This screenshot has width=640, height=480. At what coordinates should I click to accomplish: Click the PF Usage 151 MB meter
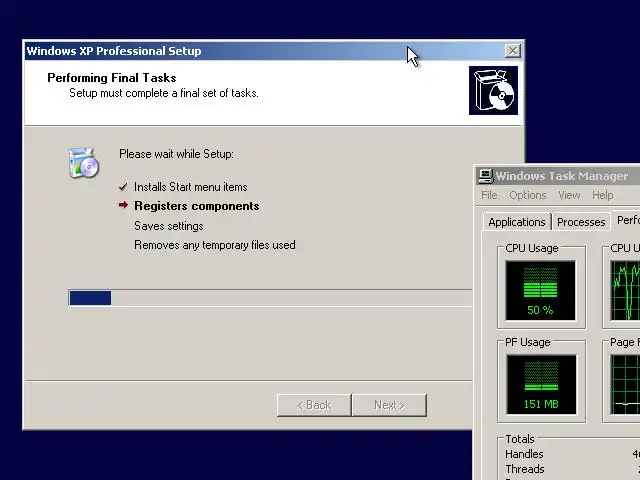pos(541,384)
